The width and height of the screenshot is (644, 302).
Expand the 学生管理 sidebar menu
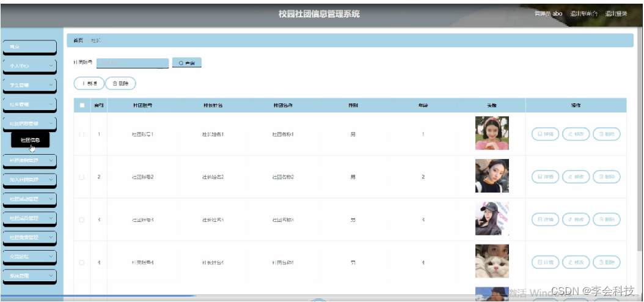coord(29,85)
